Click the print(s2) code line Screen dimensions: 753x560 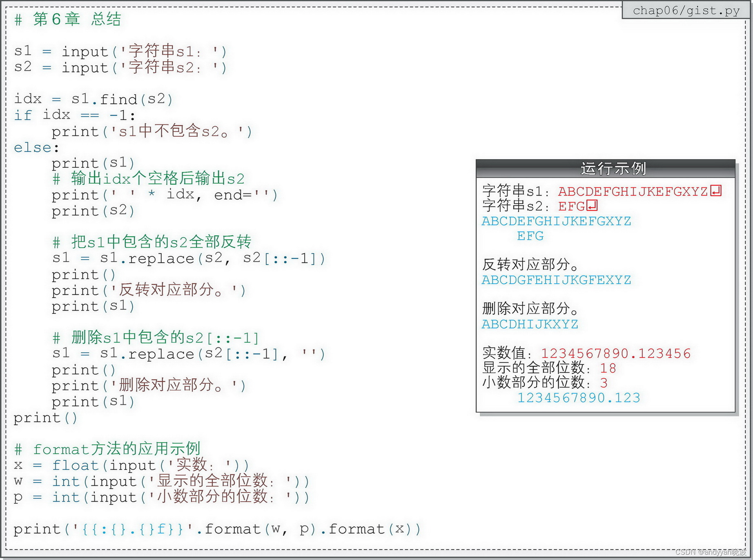(x=93, y=211)
